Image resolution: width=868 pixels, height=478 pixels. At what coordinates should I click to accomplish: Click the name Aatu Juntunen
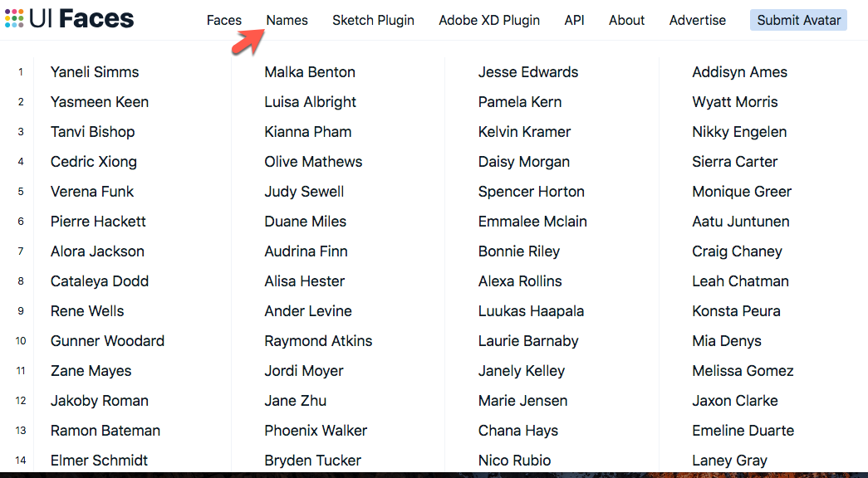tap(741, 222)
